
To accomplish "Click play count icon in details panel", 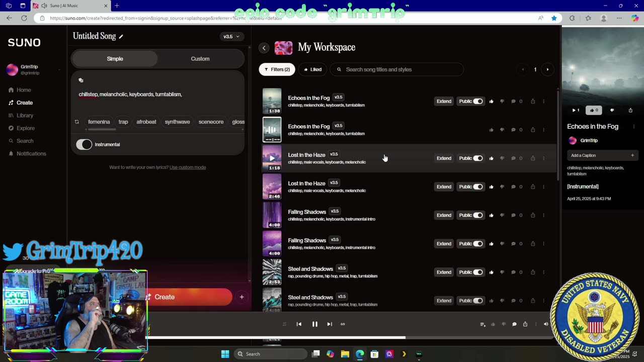I will coord(576,110).
